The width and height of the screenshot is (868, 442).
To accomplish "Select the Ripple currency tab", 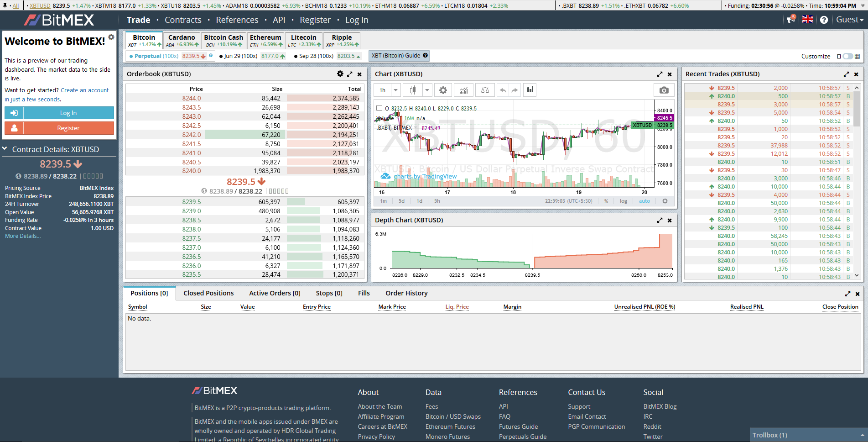I will tap(342, 40).
